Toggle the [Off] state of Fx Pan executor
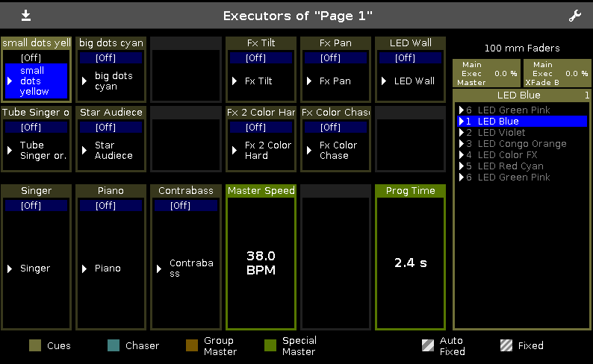This screenshot has height=364, width=593. [x=330, y=57]
